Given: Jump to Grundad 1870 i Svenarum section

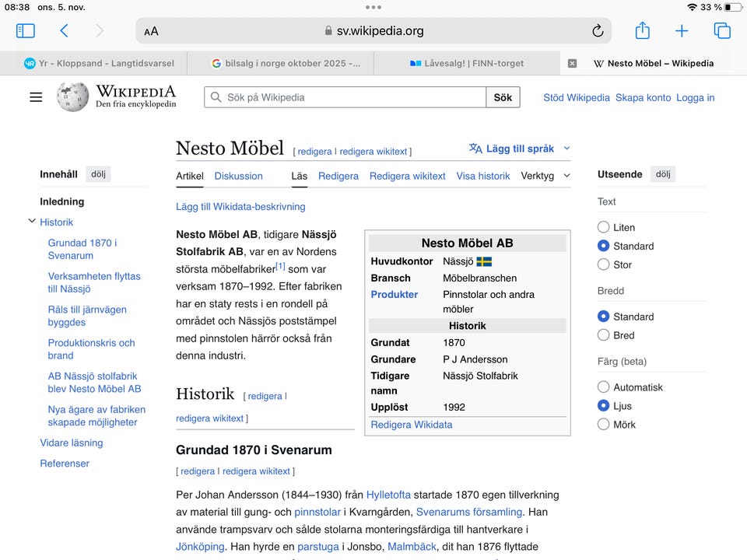Looking at the screenshot, I should 82,249.
